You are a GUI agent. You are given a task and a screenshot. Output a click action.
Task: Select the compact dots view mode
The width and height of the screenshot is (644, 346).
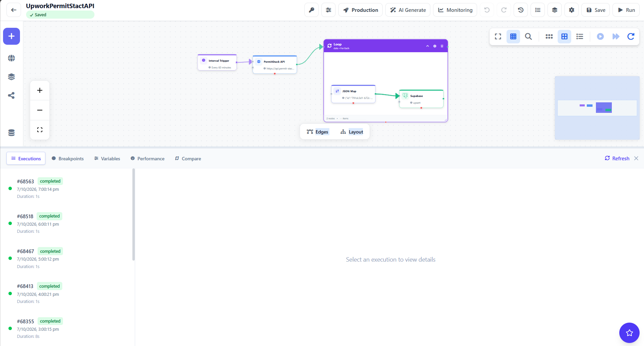pos(549,37)
